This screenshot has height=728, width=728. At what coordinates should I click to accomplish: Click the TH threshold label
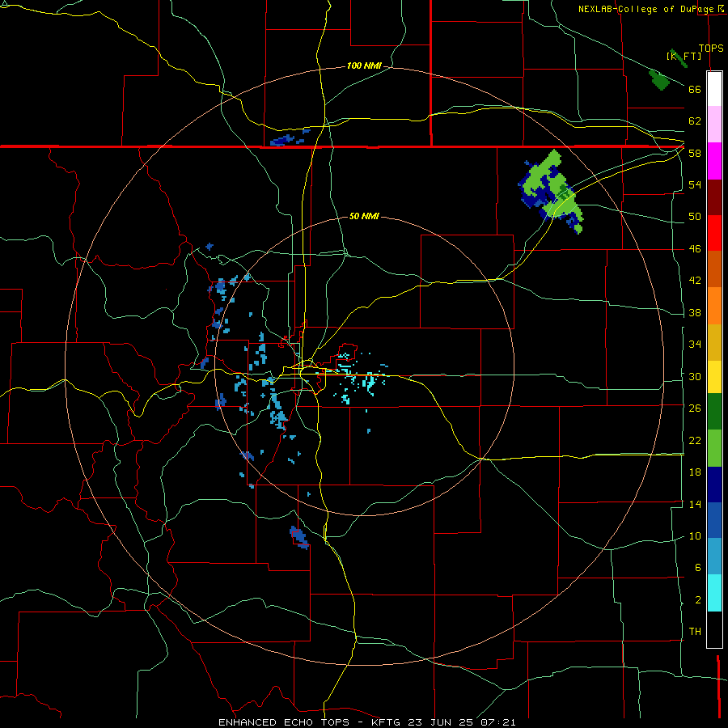(x=695, y=632)
